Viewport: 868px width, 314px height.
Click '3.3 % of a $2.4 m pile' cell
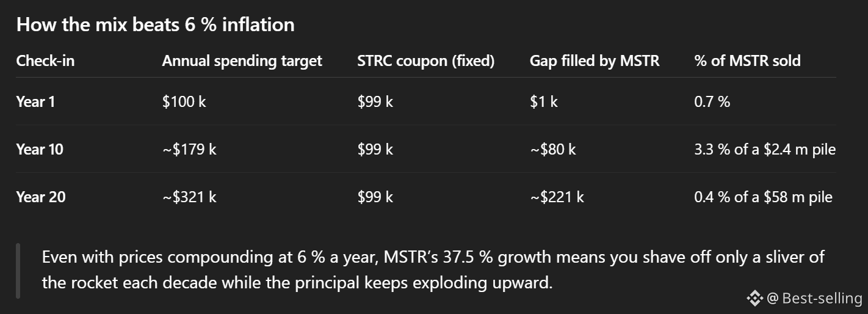(x=765, y=149)
